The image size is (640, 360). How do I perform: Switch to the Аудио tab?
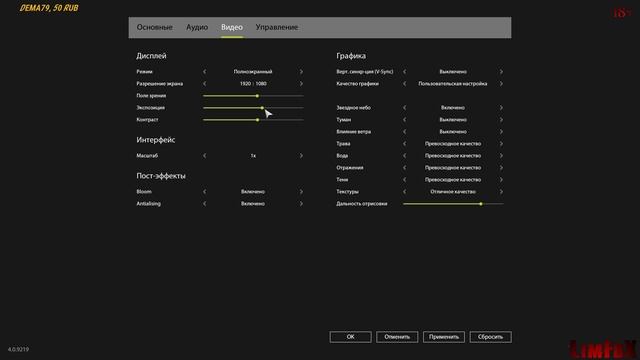coord(197,27)
